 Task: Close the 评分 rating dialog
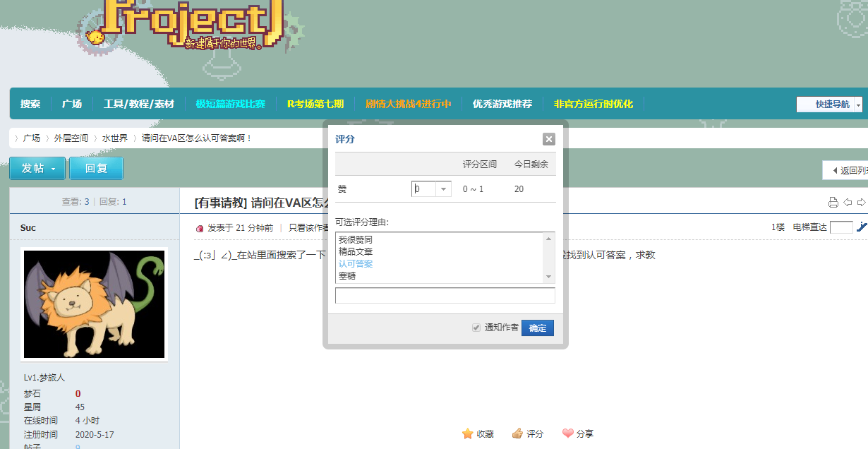pos(548,139)
